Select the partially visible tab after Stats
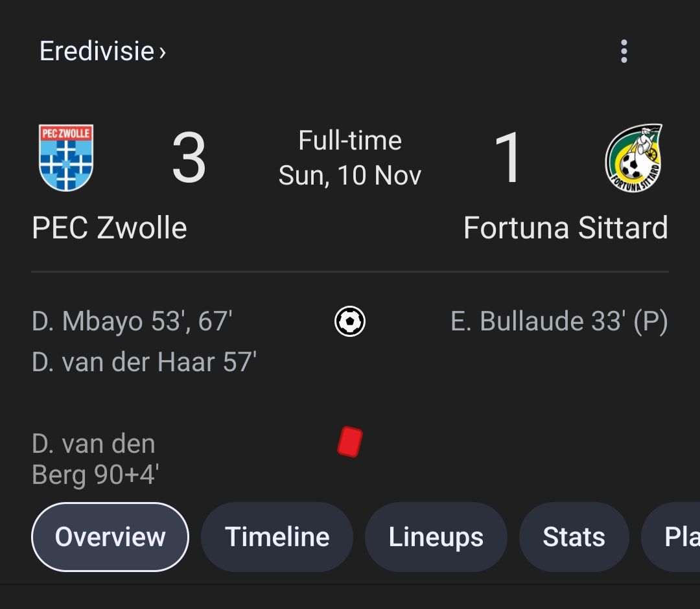This screenshot has width=700, height=609. (671, 536)
